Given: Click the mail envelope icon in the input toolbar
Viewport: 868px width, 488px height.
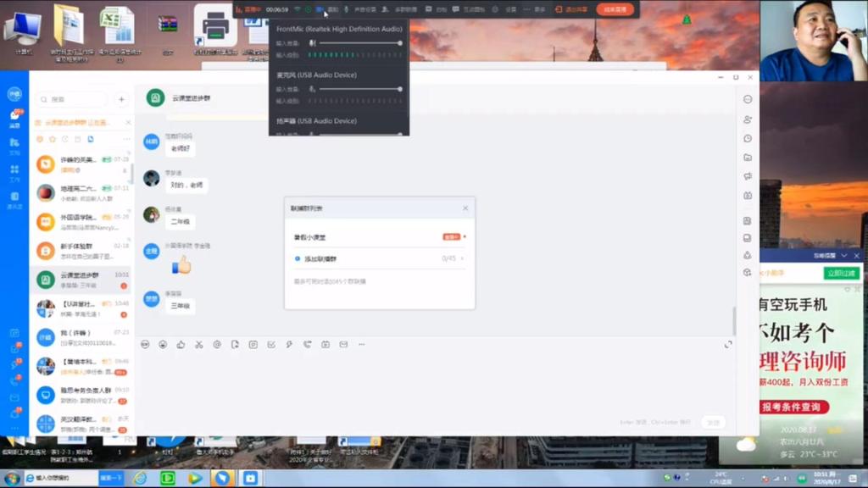Looking at the screenshot, I should click(x=344, y=344).
